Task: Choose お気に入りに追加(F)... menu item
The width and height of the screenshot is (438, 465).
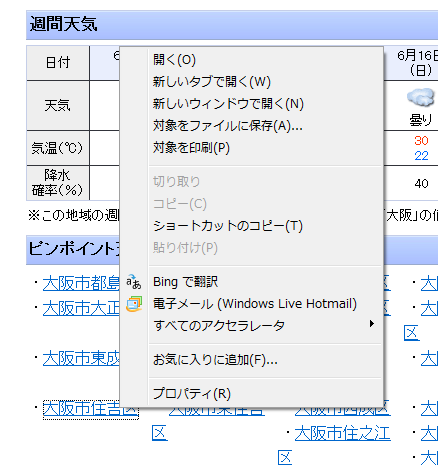Action: pos(251,360)
